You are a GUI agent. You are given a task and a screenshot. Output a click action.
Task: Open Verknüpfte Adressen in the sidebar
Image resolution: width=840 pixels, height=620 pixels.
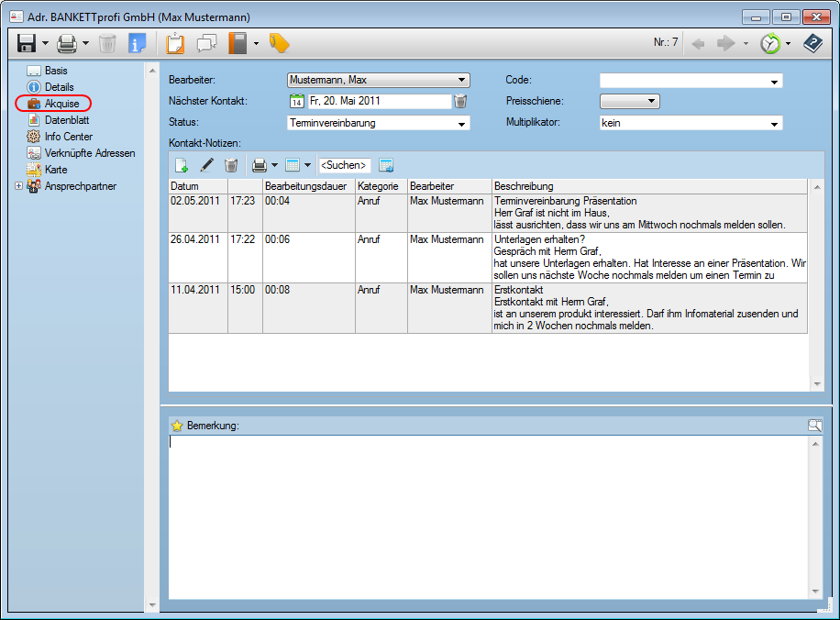[x=89, y=153]
